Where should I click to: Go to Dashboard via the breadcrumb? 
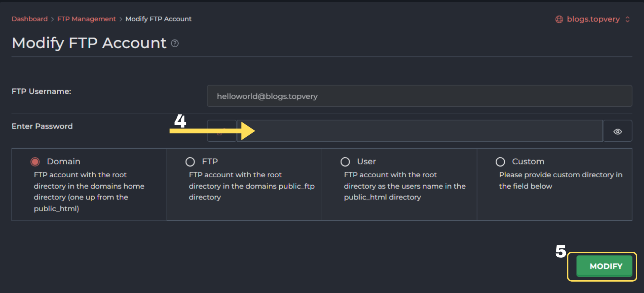[x=30, y=19]
